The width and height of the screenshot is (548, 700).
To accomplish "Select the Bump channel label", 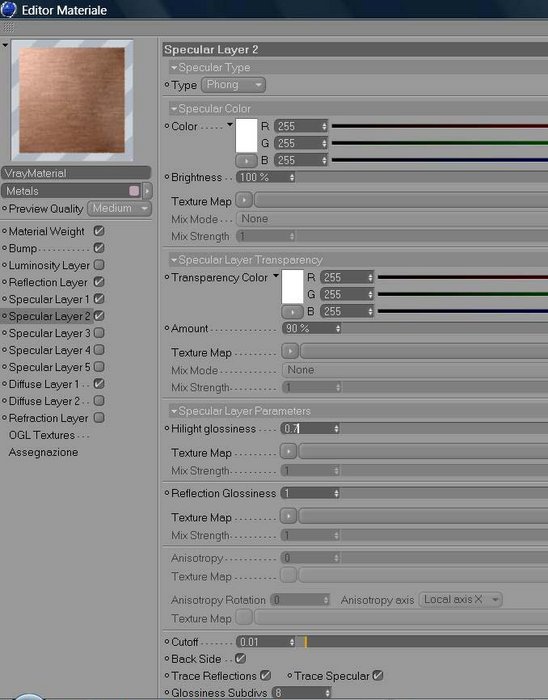I will 23,248.
